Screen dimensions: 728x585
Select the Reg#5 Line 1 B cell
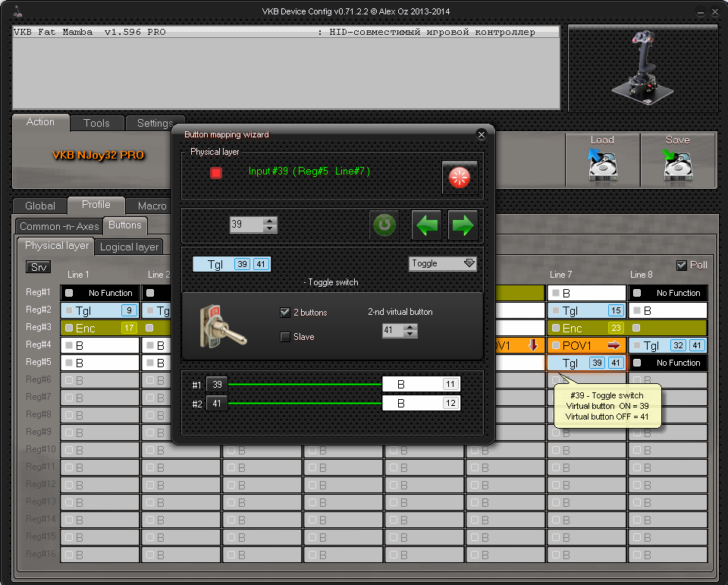100,363
